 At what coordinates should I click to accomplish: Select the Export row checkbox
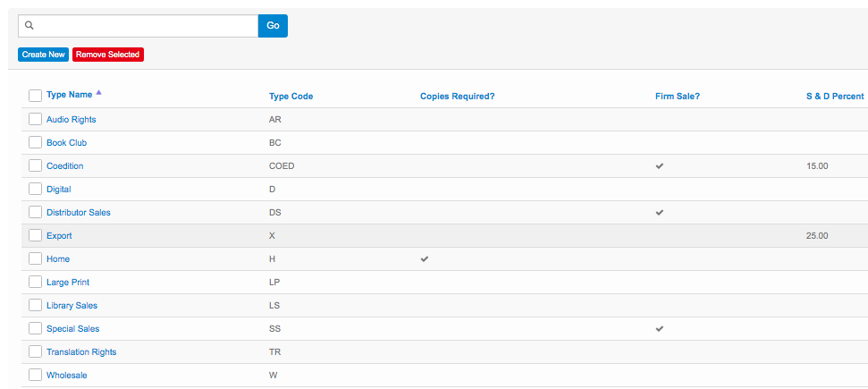coord(35,235)
